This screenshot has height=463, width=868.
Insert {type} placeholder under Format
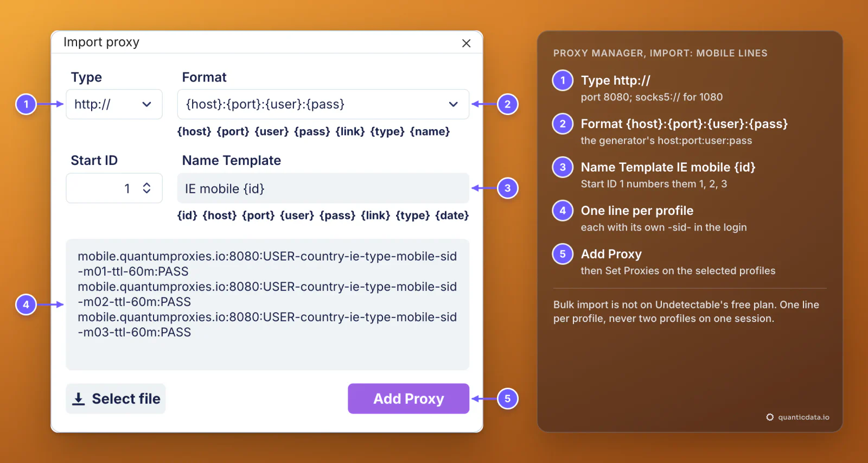pos(387,131)
